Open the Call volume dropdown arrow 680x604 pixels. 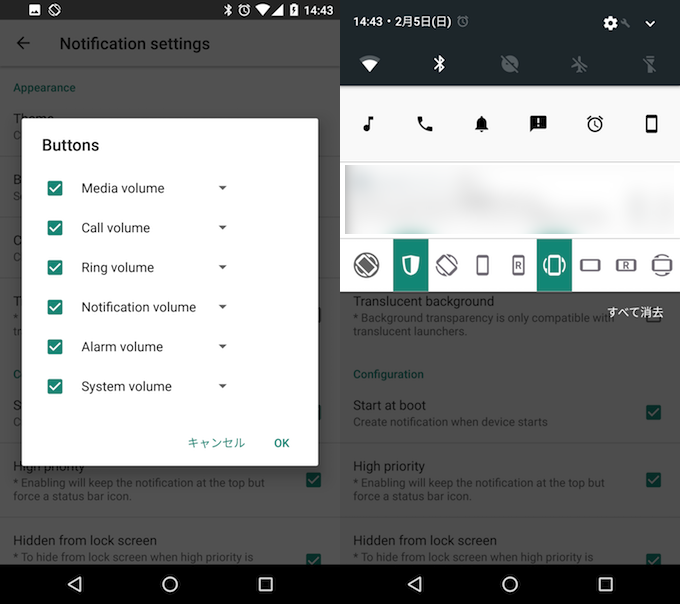point(223,228)
